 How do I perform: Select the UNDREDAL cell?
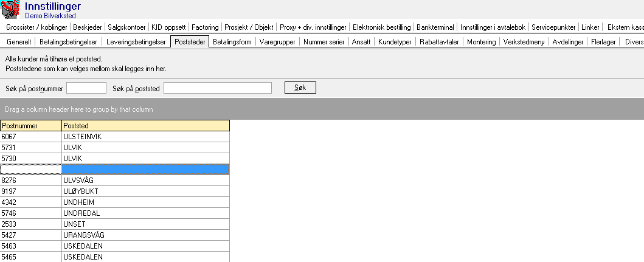[146, 213]
